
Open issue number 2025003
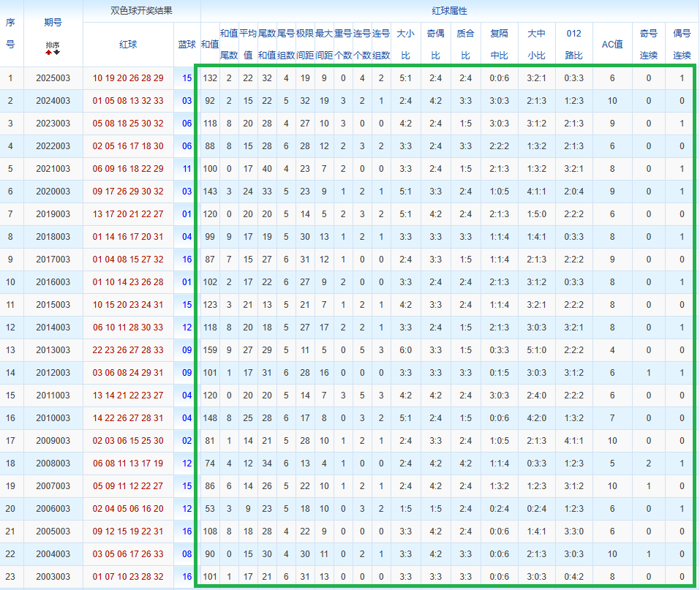click(53, 78)
